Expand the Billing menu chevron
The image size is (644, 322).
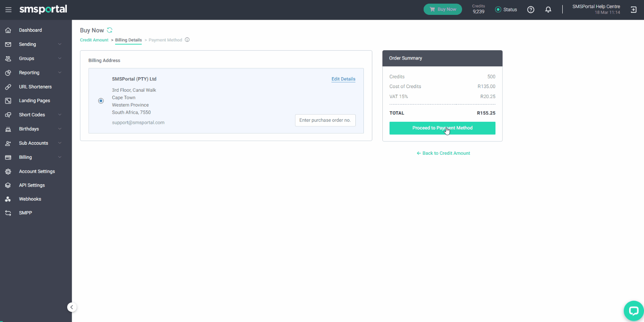pyautogui.click(x=60, y=157)
